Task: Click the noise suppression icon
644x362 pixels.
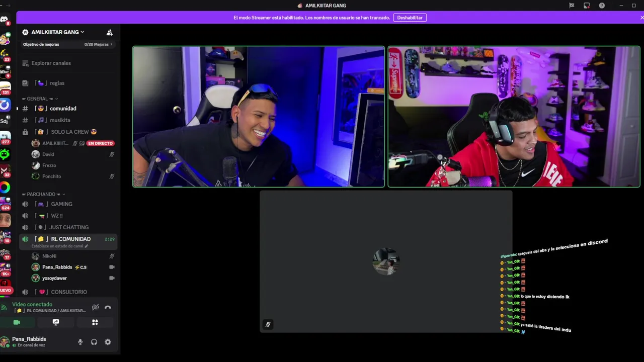Action: point(95,307)
